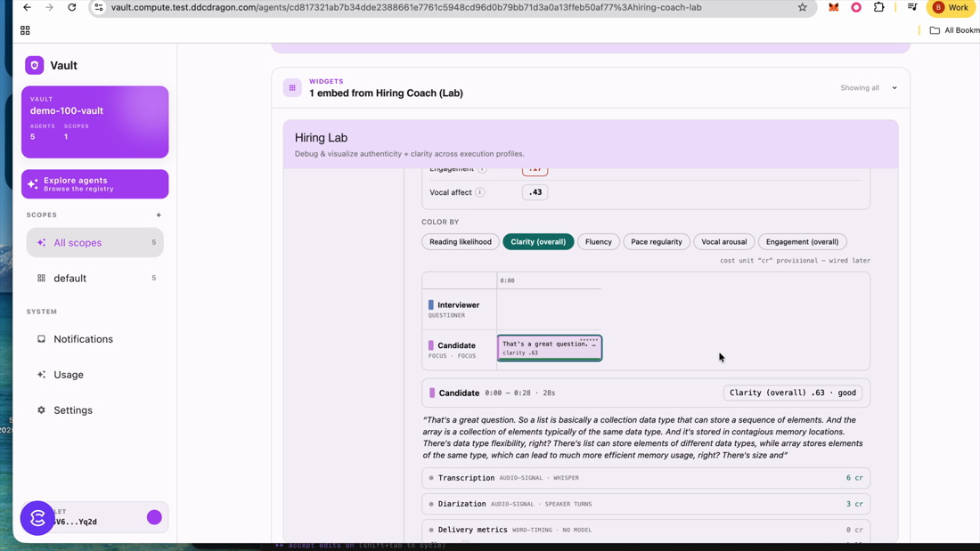Select All scopes in sidebar

click(x=95, y=242)
